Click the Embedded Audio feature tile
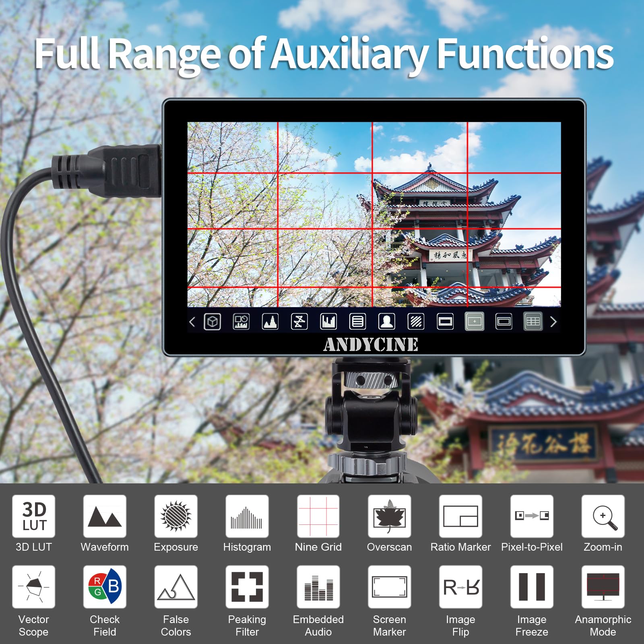 coord(318,587)
